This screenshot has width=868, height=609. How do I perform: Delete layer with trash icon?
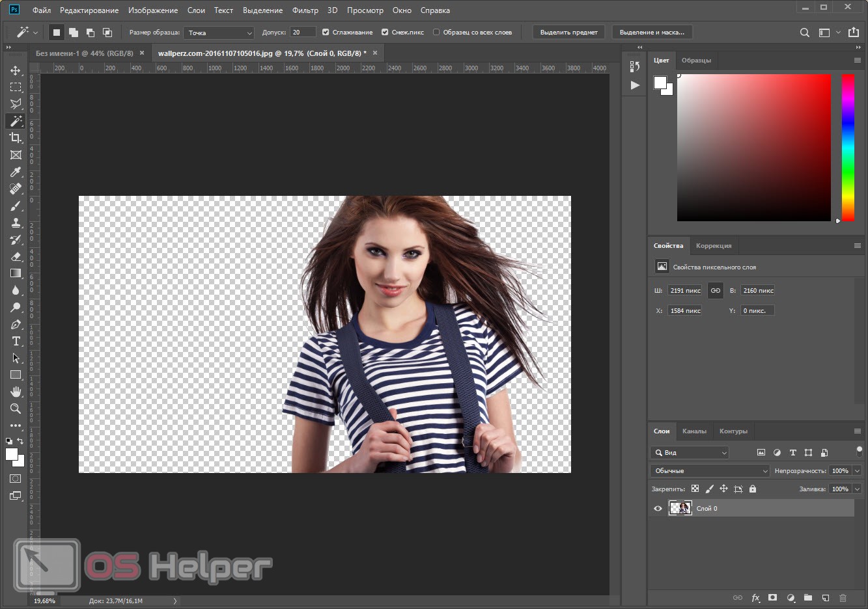point(843,598)
